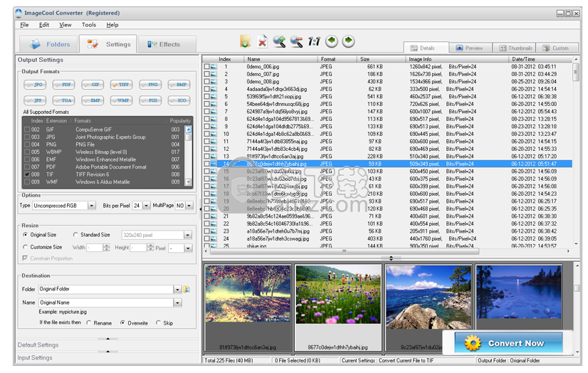Click the add files toolbar icon
The image size is (588, 373).
245,41
